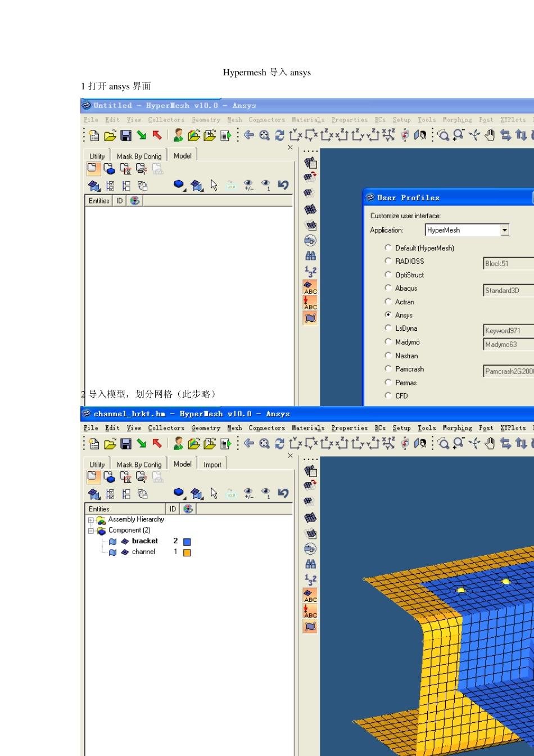Select the bracket component in the tree
The height and width of the screenshot is (756, 534).
(144, 541)
